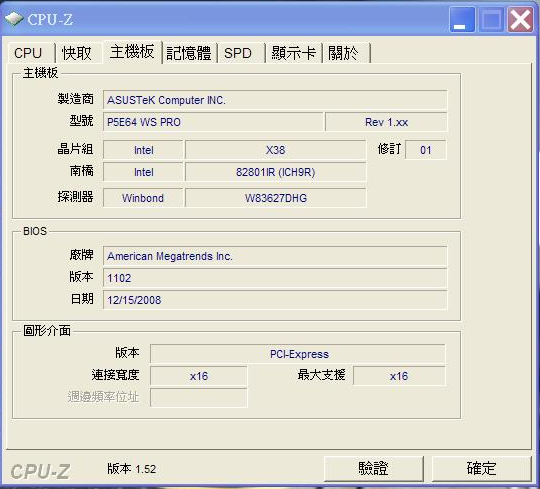This screenshot has width=540, height=489.
Task: Click the PCI-Express graphic interface field
Action: click(x=298, y=354)
